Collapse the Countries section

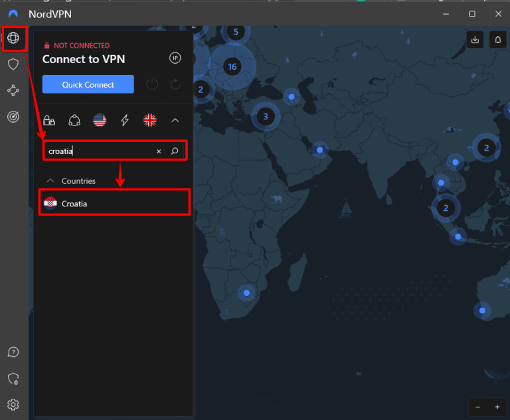point(50,180)
